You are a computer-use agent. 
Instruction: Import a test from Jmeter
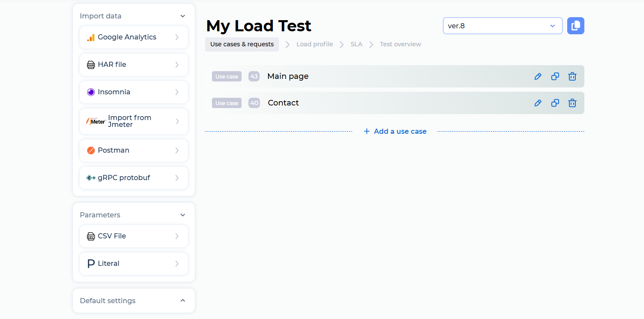click(133, 121)
